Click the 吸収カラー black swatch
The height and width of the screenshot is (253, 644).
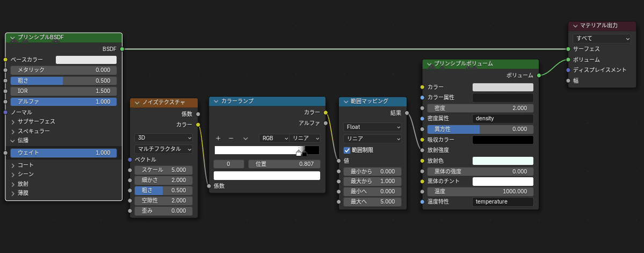(503, 140)
